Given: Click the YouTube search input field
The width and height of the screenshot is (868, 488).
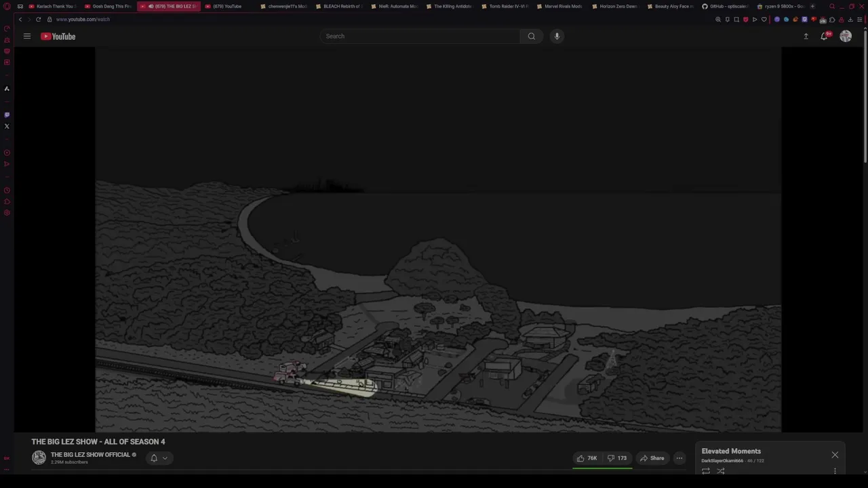Looking at the screenshot, I should tap(420, 36).
